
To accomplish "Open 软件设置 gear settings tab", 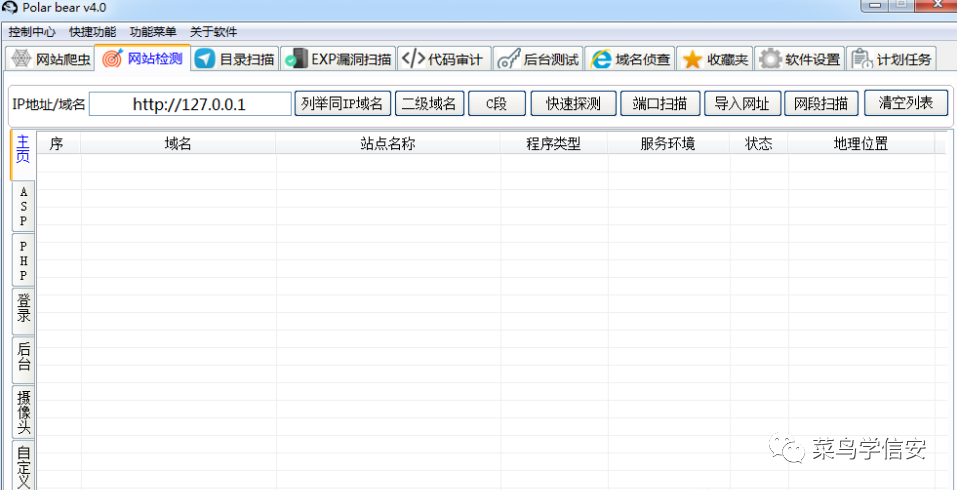I will (x=800, y=59).
